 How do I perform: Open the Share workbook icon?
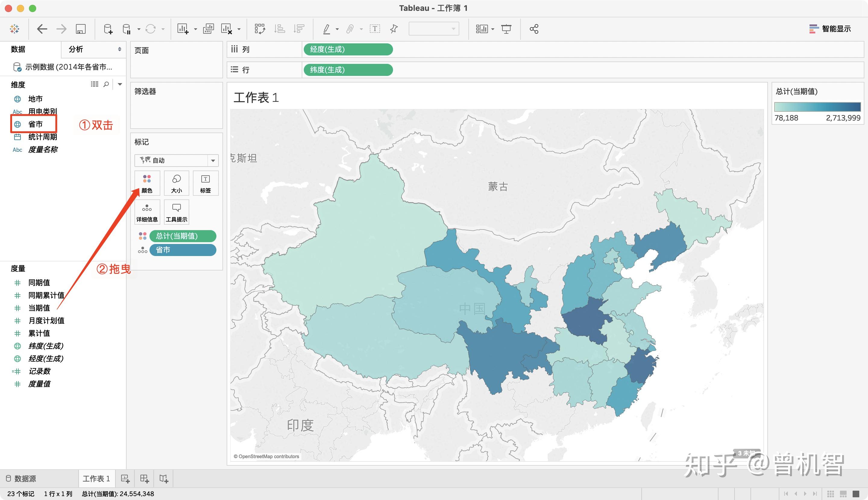coord(534,29)
